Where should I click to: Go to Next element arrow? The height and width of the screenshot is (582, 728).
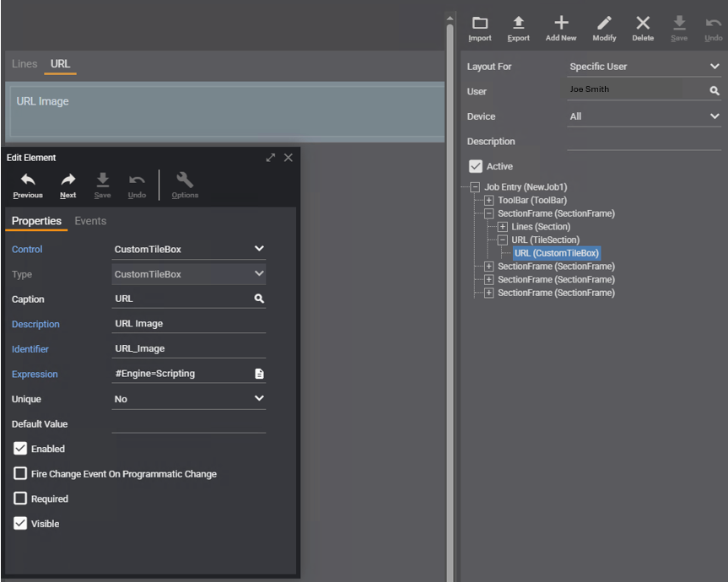tap(68, 181)
